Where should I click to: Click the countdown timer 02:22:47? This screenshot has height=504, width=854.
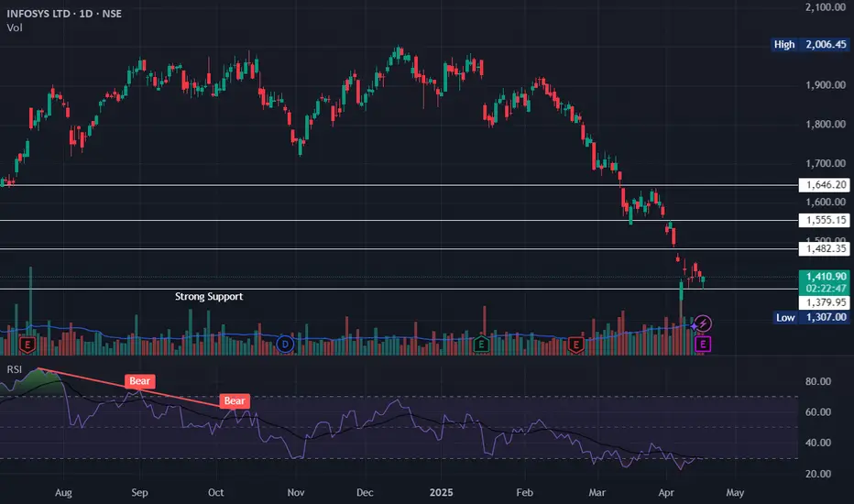(825, 289)
